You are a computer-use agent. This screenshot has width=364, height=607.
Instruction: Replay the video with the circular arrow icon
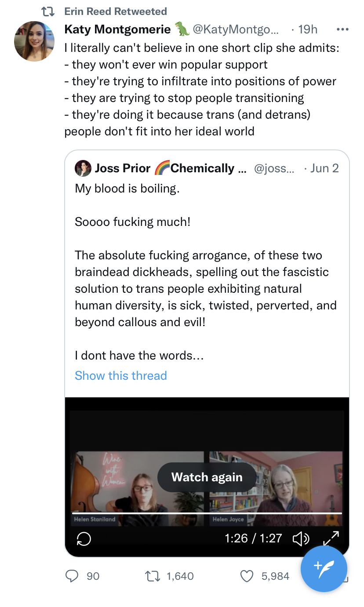click(x=84, y=538)
